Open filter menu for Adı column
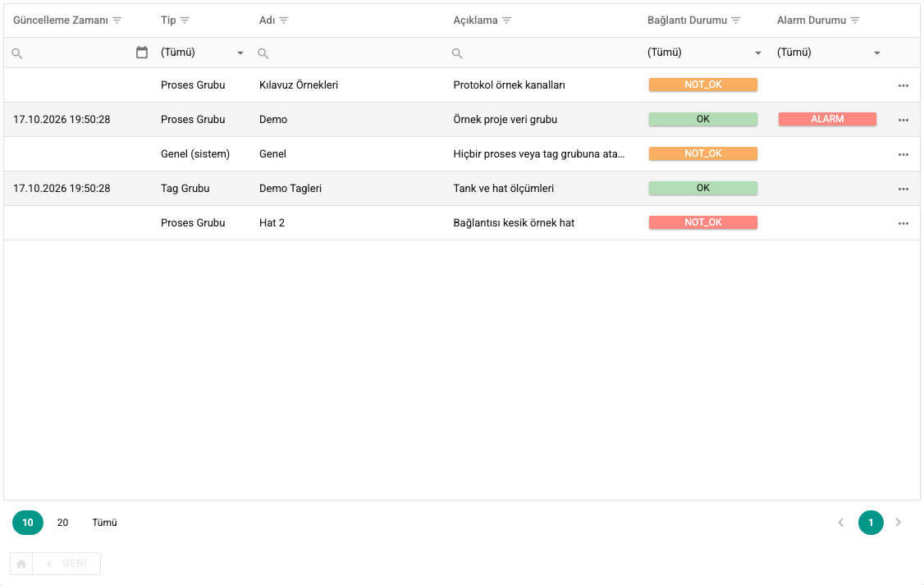Image resolution: width=924 pixels, height=585 pixels. pos(284,21)
